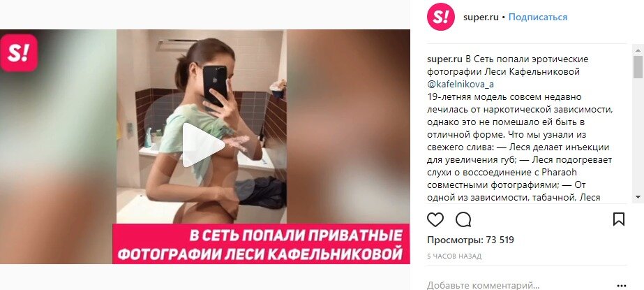Save the post with the bookmark icon
This screenshot has height=290, width=644.
tap(619, 219)
